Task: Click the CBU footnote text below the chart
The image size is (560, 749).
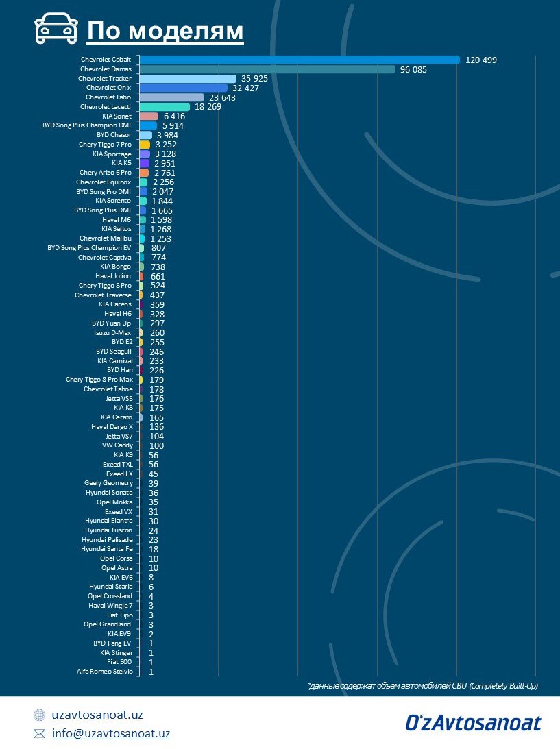Action: pos(422,685)
